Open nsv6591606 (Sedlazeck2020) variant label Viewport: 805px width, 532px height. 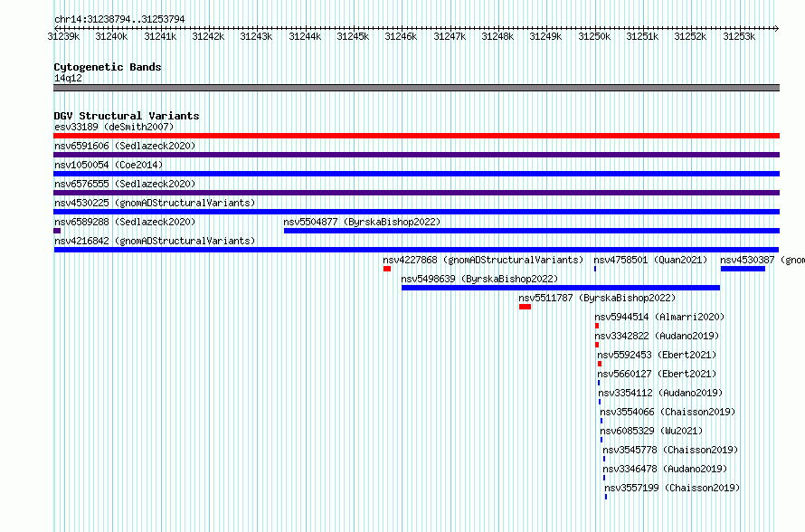pos(125,146)
